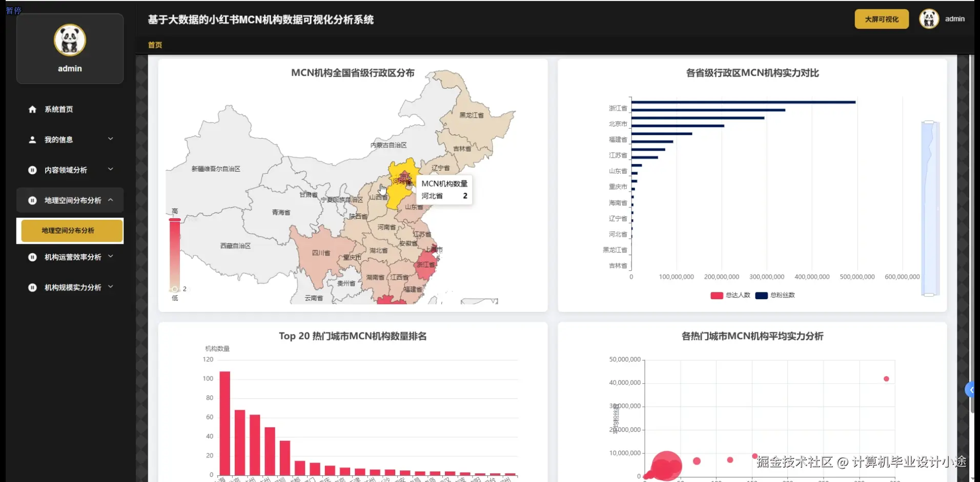Select 青海省 on the map
The height and width of the screenshot is (482, 980).
click(x=281, y=213)
